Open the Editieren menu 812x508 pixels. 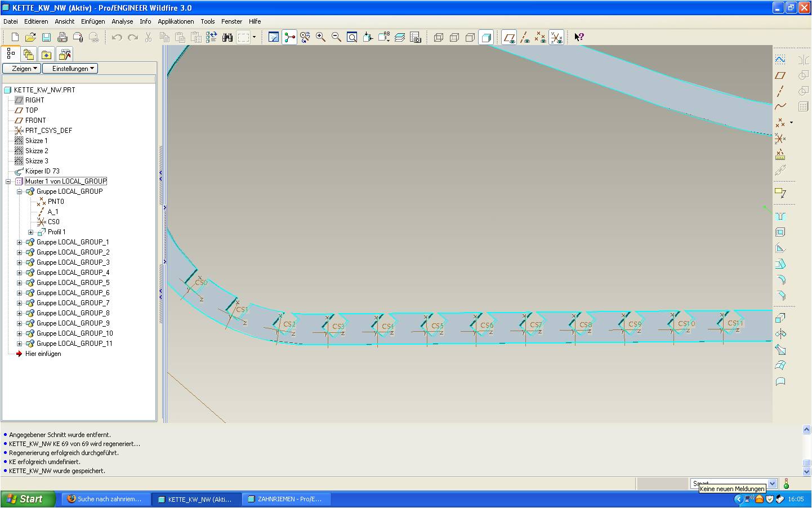(x=36, y=21)
